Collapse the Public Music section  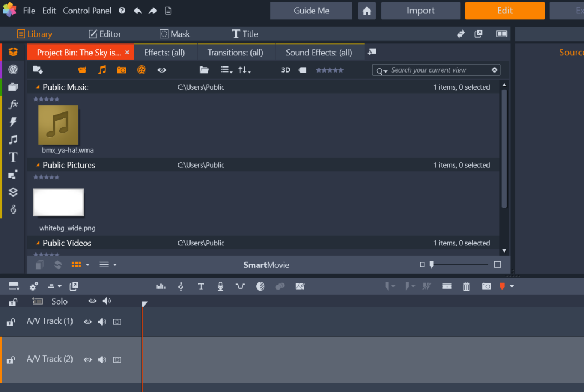tap(38, 87)
